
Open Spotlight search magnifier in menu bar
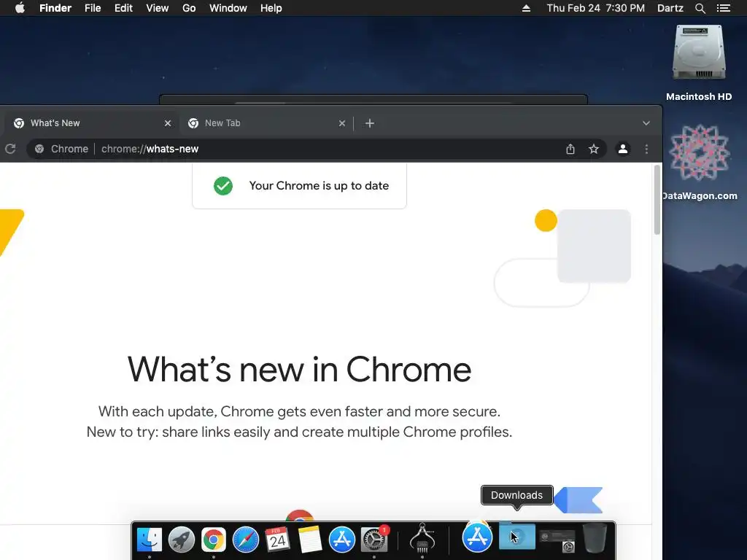(x=700, y=8)
